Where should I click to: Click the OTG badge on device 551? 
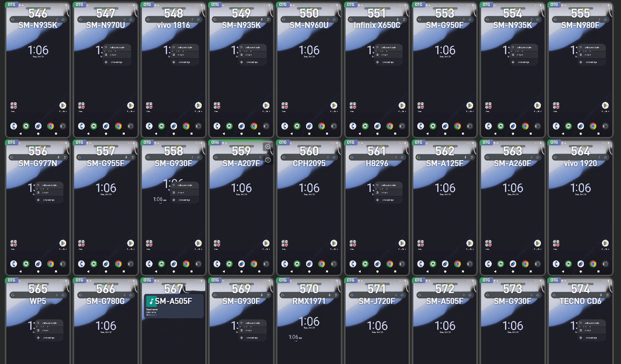pos(351,5)
